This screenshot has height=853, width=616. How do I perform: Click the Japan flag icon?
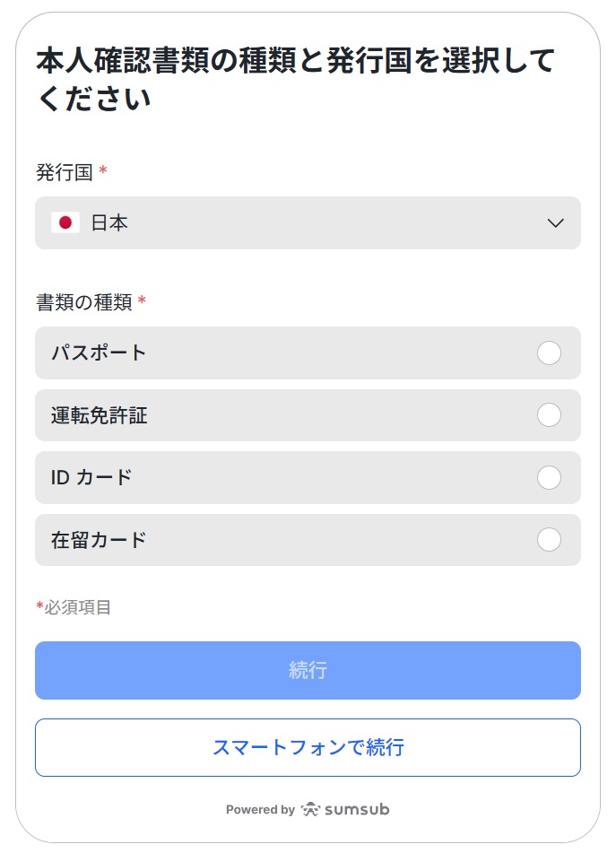point(65,223)
